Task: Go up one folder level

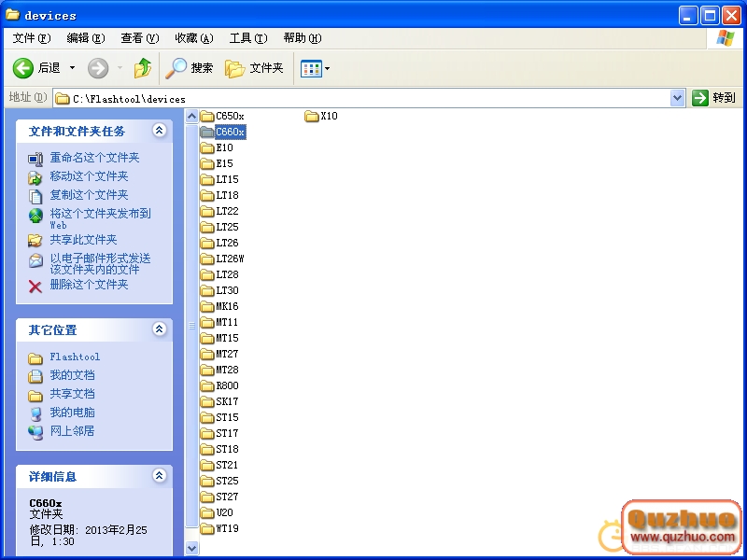Action: [143, 68]
